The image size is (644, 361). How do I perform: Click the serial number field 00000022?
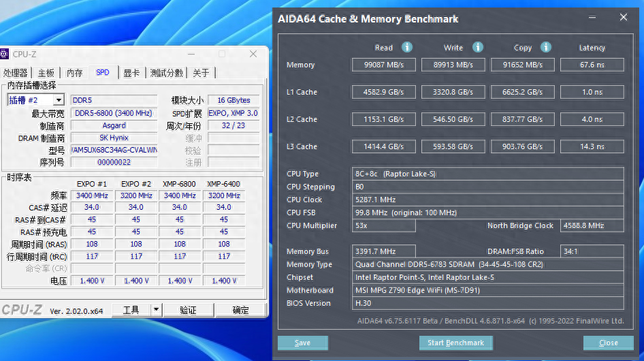click(114, 162)
